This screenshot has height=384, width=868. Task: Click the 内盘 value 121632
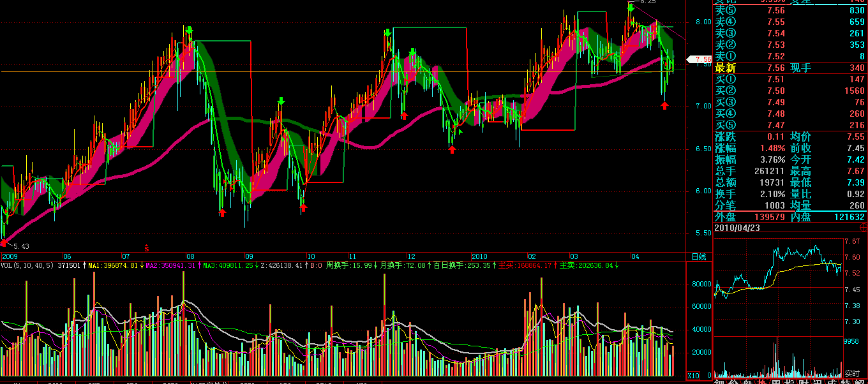(x=849, y=218)
